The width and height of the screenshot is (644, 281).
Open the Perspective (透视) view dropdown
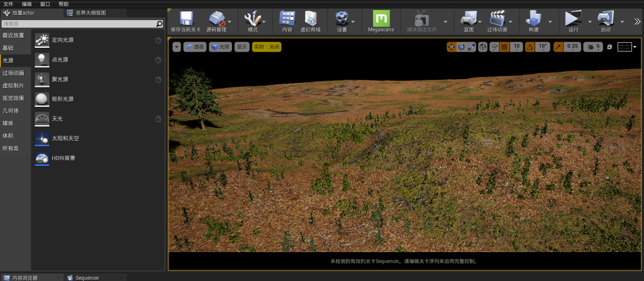point(196,47)
